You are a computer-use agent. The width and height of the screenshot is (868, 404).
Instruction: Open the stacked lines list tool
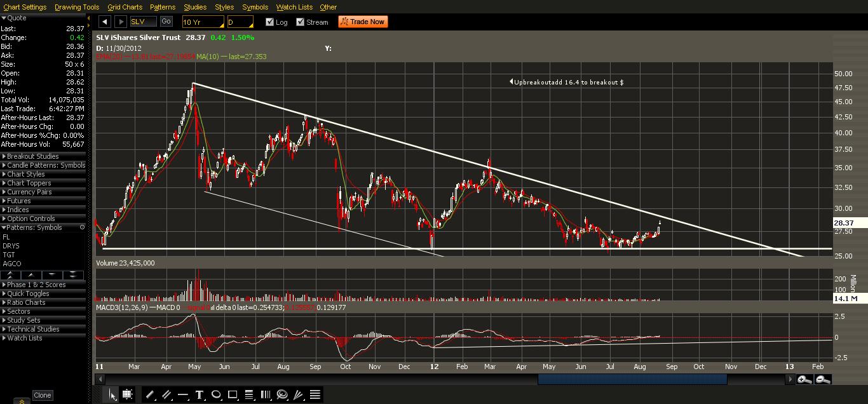pos(315,394)
